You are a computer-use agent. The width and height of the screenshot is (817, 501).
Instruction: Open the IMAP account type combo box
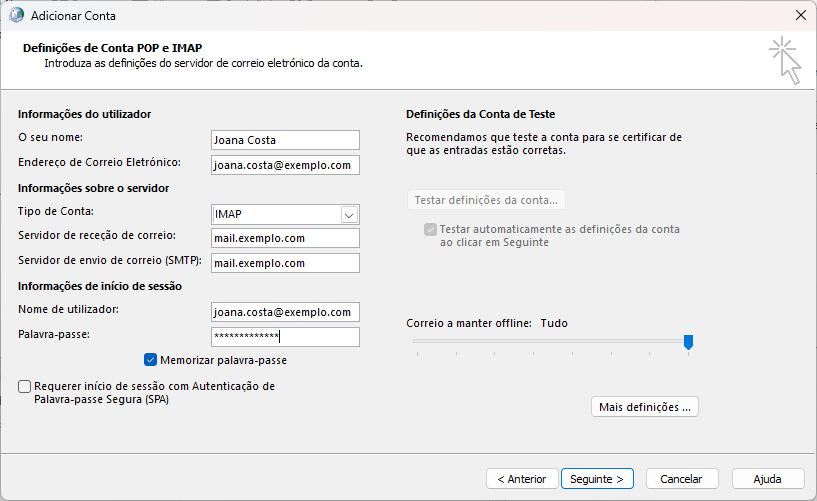[x=285, y=215]
